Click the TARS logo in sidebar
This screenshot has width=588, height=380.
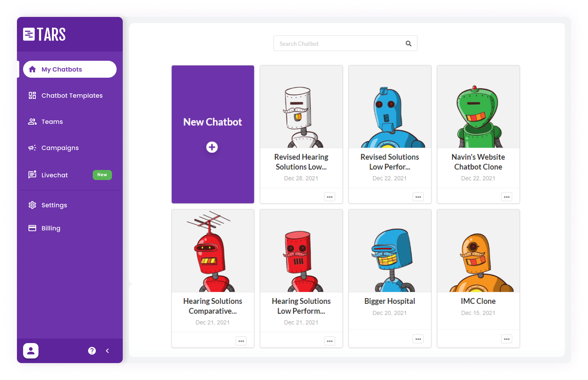(44, 34)
